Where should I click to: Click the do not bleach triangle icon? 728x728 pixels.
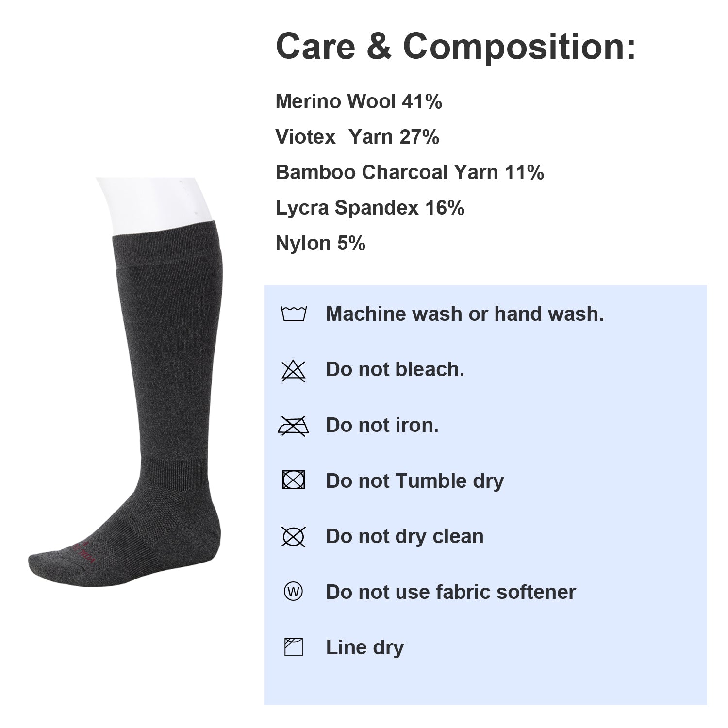point(294,371)
